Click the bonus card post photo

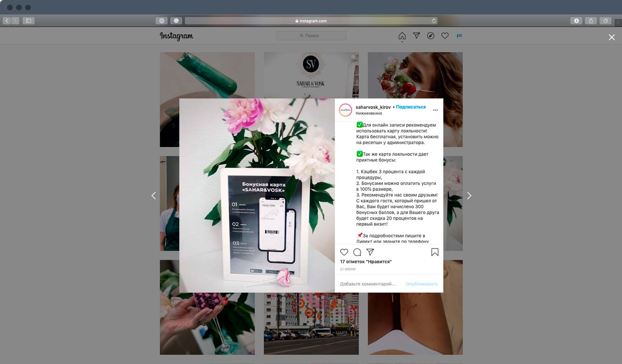257,195
